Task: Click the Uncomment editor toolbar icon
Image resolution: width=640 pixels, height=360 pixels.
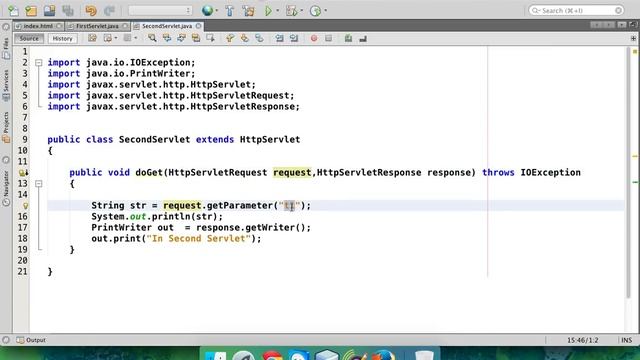Action: (363, 38)
